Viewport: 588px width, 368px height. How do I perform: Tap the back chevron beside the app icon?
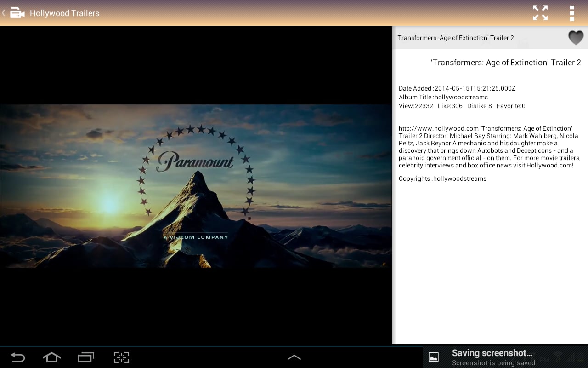click(4, 13)
